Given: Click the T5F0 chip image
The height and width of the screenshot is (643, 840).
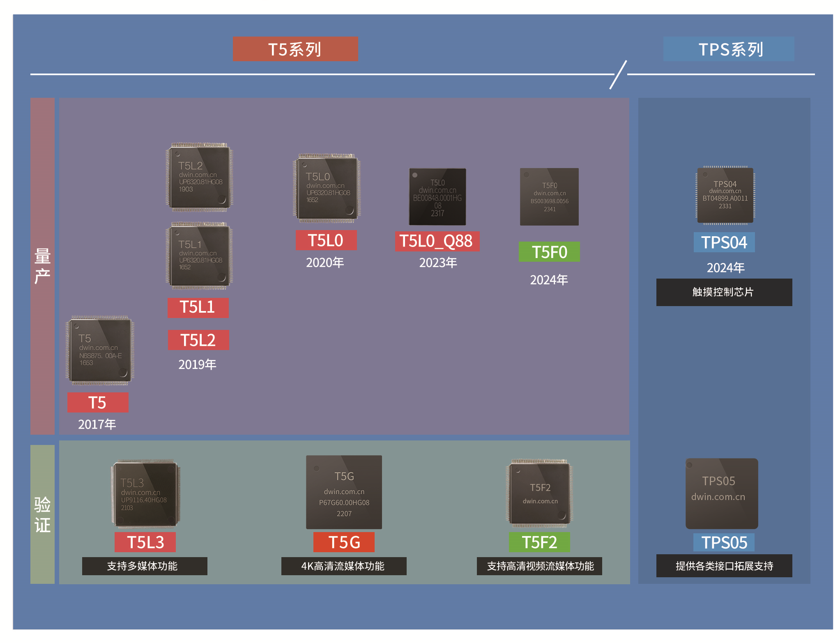Looking at the screenshot, I should pyautogui.click(x=549, y=196).
